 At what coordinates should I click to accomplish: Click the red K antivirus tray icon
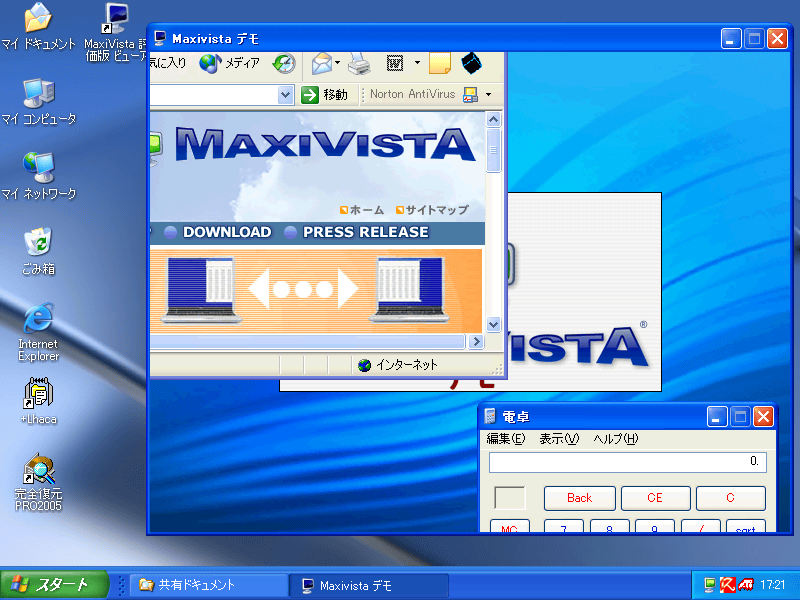pyautogui.click(x=727, y=585)
